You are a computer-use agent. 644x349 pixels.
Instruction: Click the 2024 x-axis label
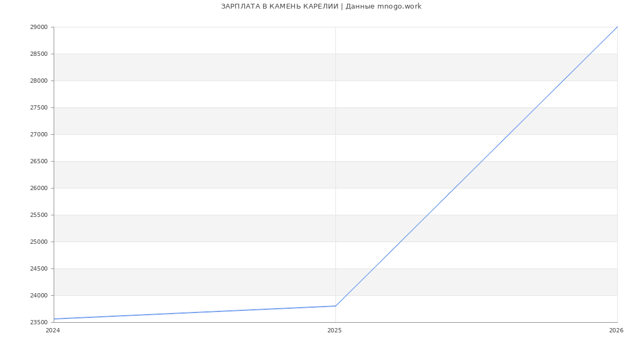pos(53,331)
